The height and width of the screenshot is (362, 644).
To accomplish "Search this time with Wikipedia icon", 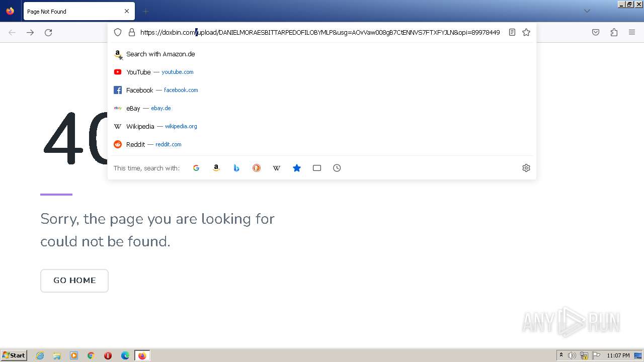I will (277, 168).
